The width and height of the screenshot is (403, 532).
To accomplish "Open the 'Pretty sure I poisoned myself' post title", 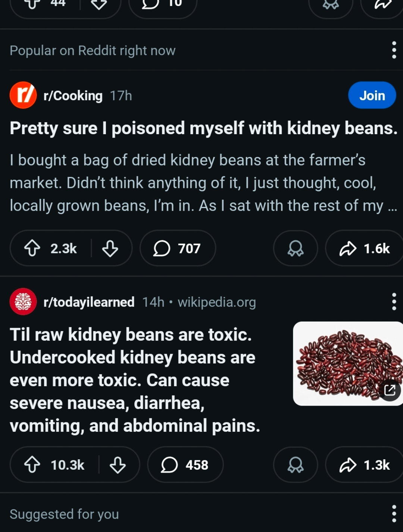I will click(x=203, y=128).
